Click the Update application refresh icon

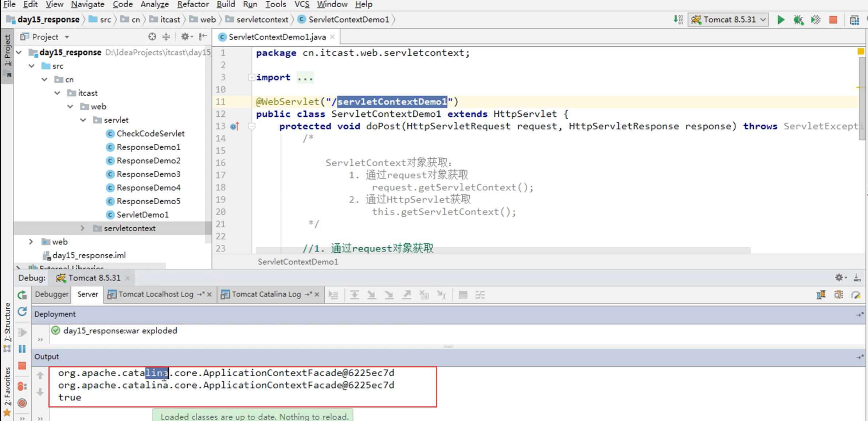[x=22, y=312]
